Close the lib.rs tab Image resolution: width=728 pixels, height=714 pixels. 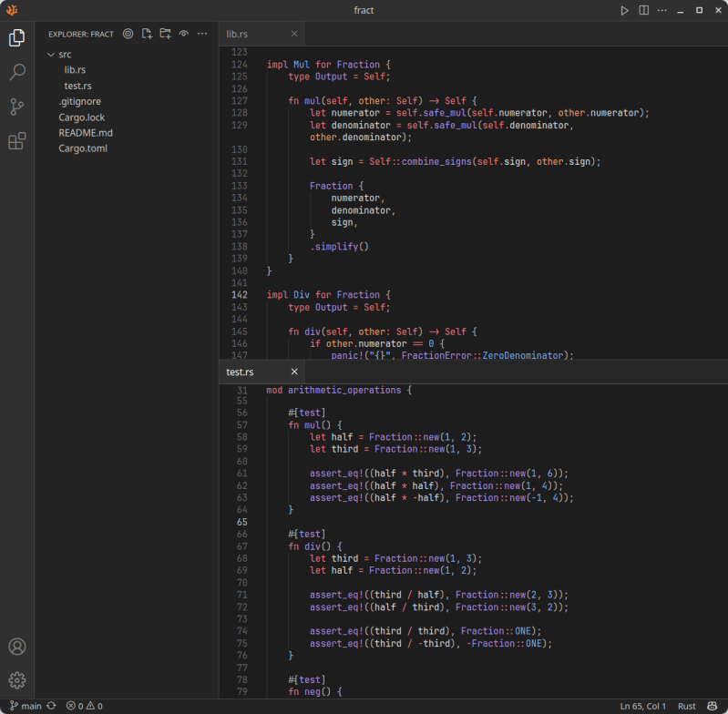tap(294, 34)
